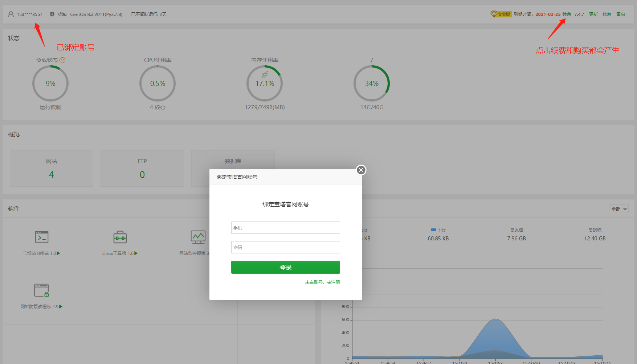
Task: Click the 更新 update link
Action: pos(593,15)
